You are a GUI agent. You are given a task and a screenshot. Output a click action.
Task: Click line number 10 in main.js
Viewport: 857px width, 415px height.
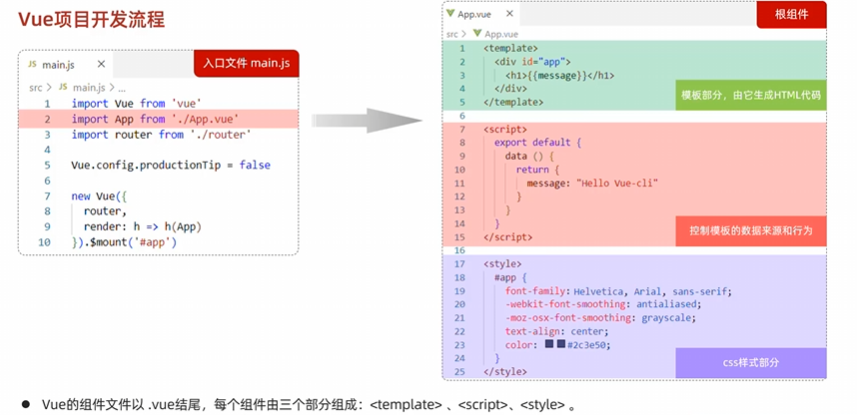44,242
